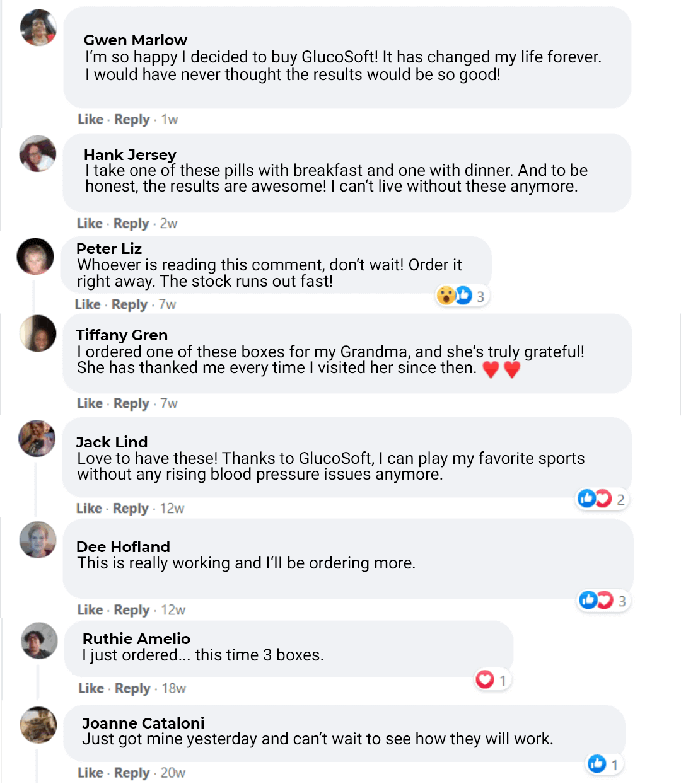The image size is (681, 784).
Task: Open like and love reactions on Jack Lind's comment
Action: click(595, 499)
